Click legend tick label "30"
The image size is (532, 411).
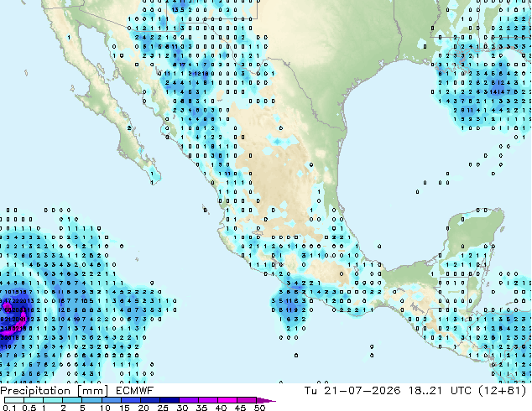(182, 408)
